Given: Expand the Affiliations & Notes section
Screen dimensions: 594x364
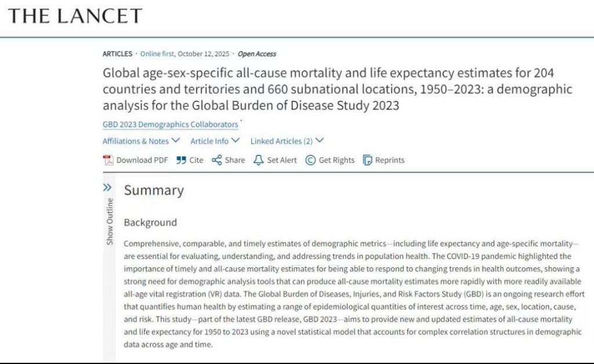Looking at the screenshot, I should pyautogui.click(x=142, y=141).
